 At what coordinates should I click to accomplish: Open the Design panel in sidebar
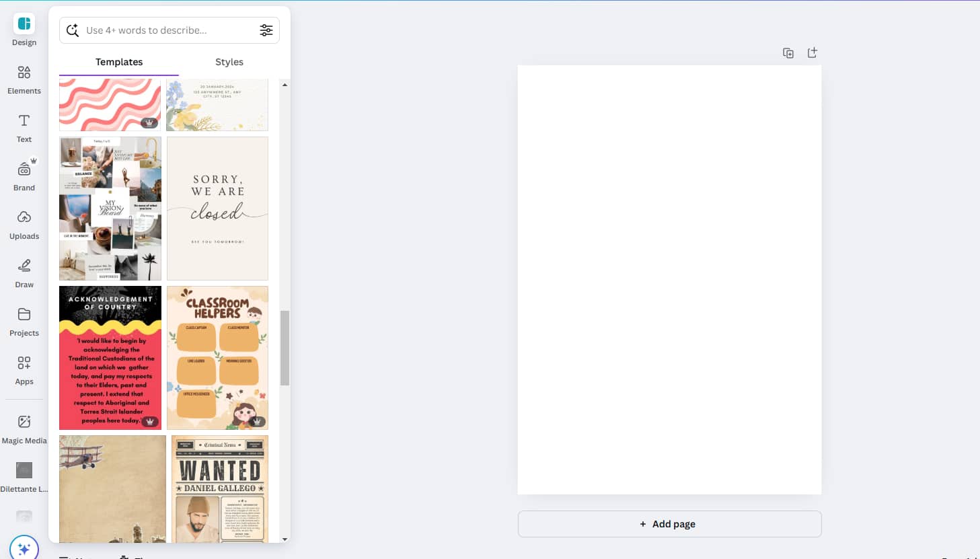24,31
